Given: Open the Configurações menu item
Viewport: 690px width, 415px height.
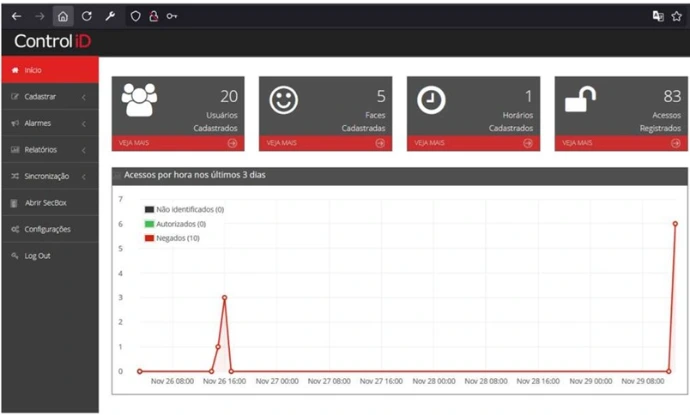Looking at the screenshot, I should [x=46, y=229].
